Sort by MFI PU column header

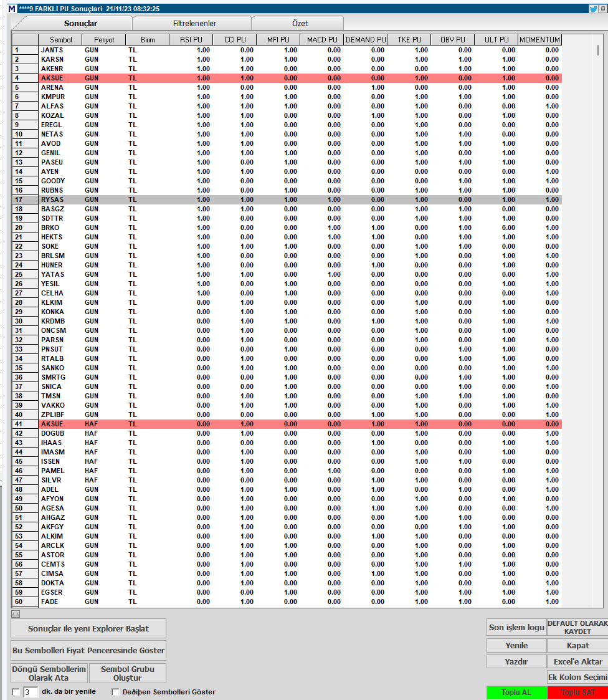pyautogui.click(x=278, y=40)
